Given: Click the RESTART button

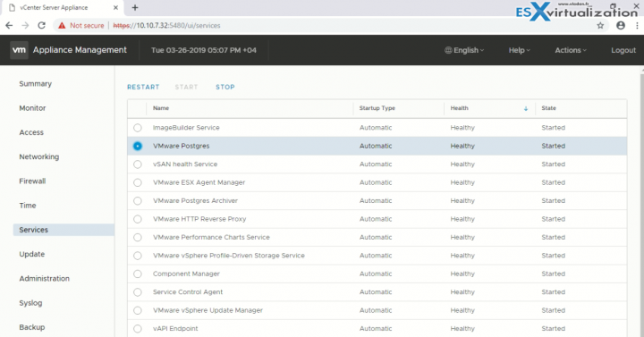Looking at the screenshot, I should [143, 87].
